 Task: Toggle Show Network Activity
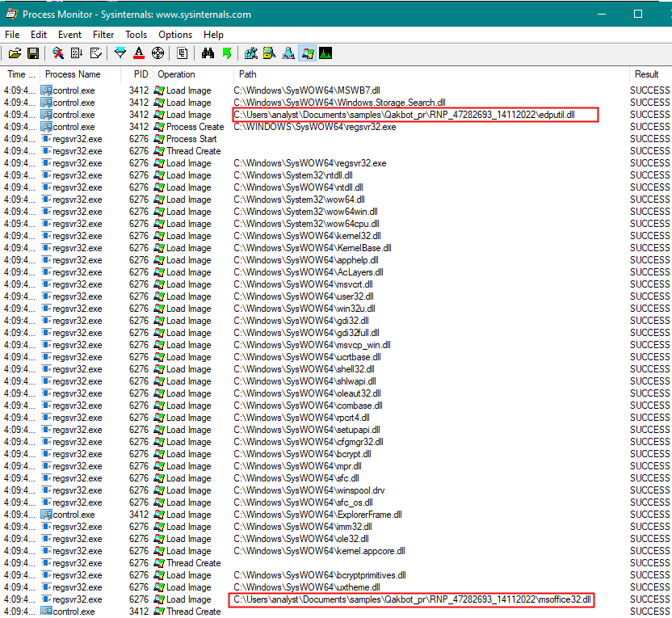pos(288,53)
